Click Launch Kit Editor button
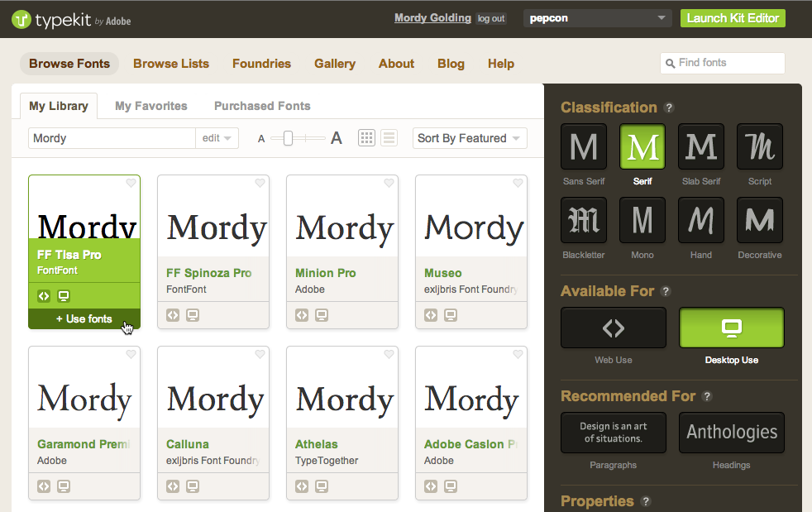812x512 pixels. (733, 18)
